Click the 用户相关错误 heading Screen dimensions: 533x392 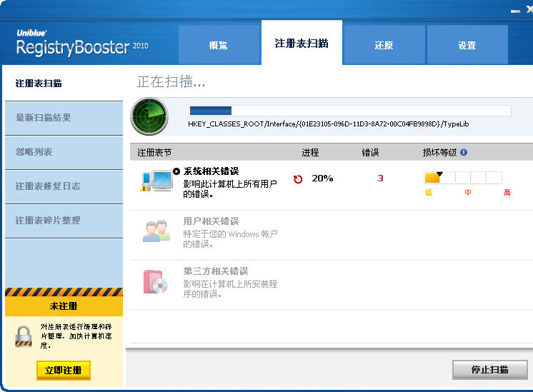pyautogui.click(x=211, y=221)
